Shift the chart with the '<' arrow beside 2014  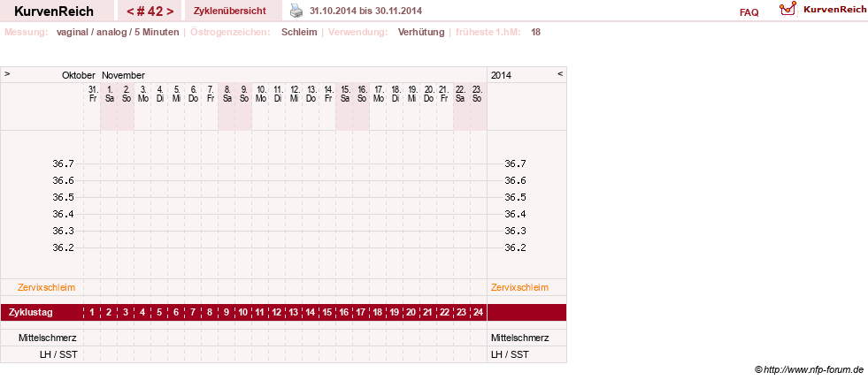[x=560, y=73]
